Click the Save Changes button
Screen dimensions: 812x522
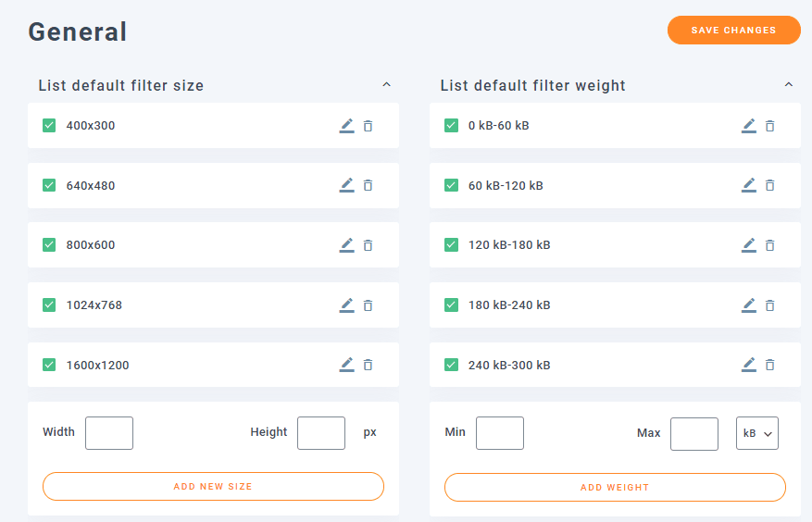(734, 30)
